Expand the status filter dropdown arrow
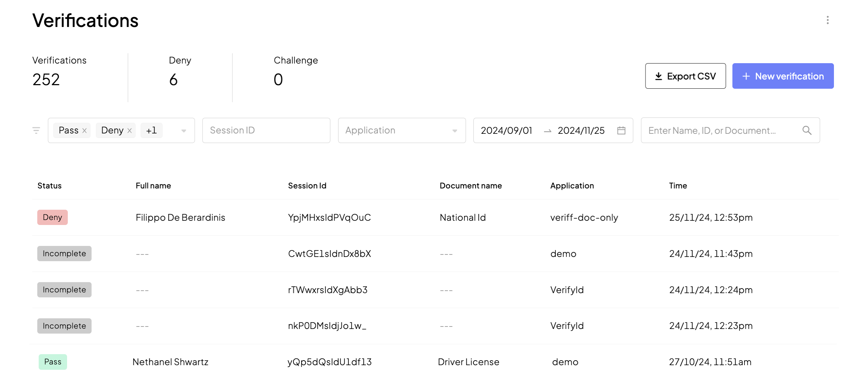 pos(183,131)
